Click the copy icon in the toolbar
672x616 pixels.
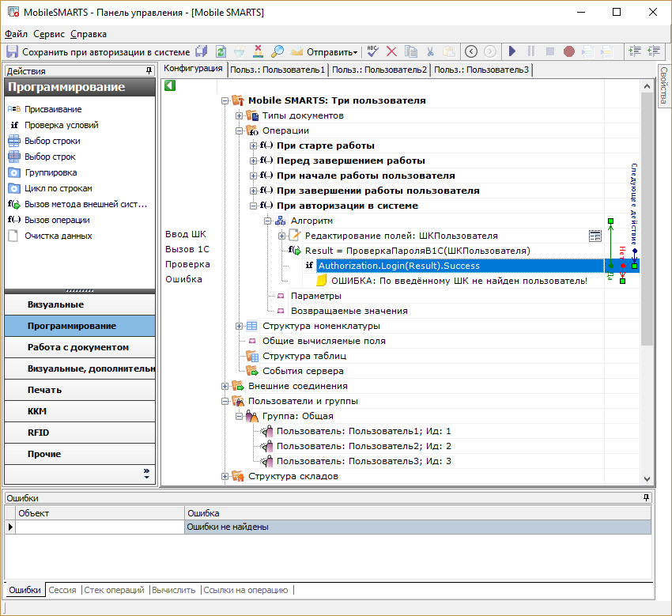pos(411,52)
